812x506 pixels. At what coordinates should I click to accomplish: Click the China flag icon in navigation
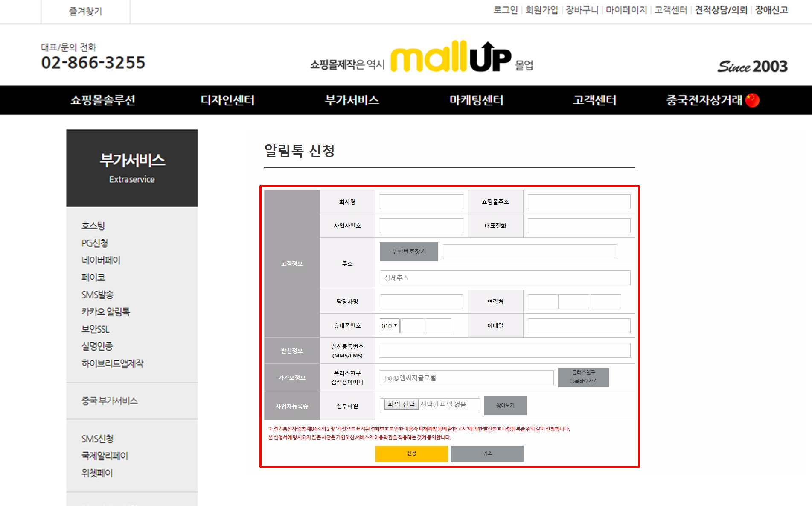[x=752, y=100]
